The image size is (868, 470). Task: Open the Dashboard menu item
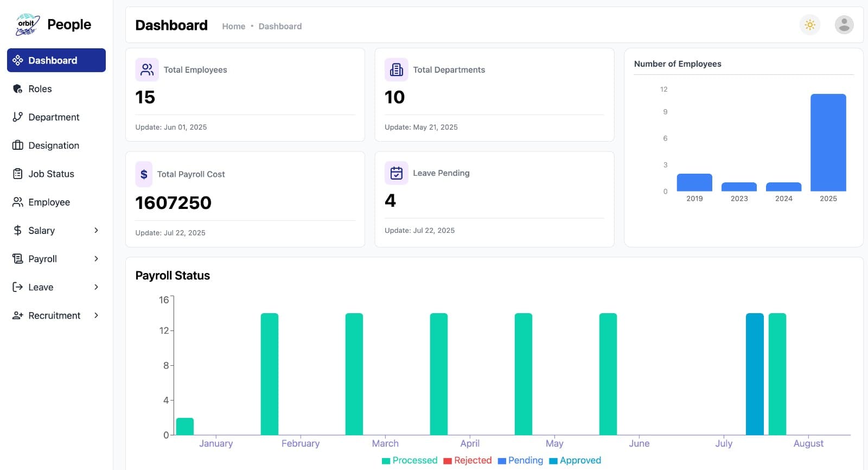56,60
